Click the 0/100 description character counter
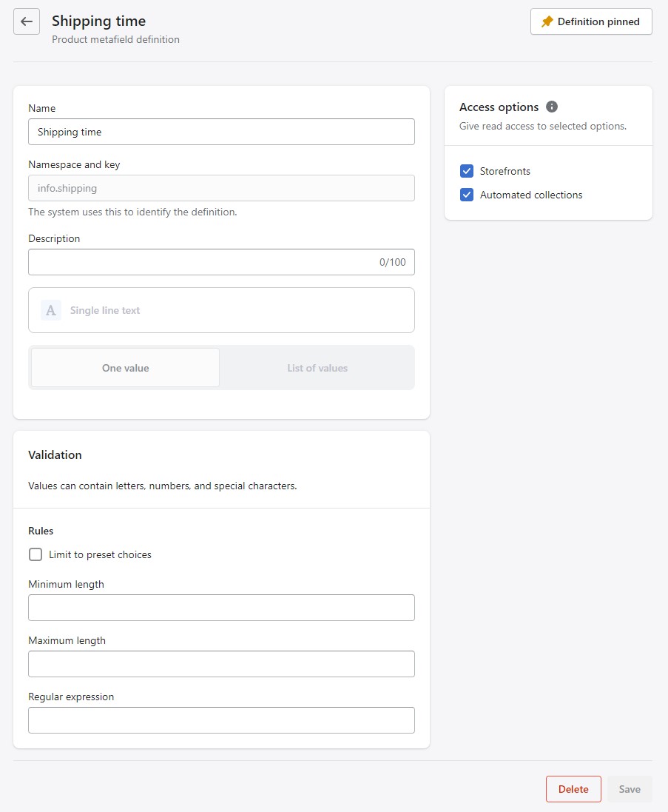 [393, 262]
